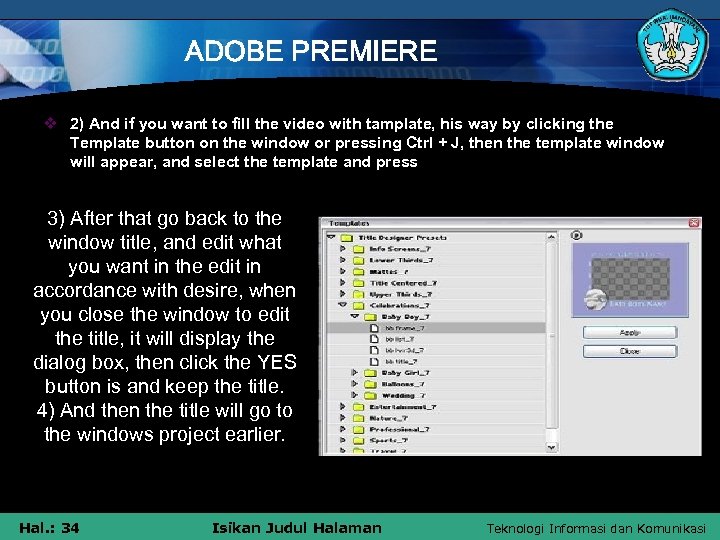Collapse the Celebrations_7 folder arrow
The width and height of the screenshot is (720, 540).
click(343, 305)
